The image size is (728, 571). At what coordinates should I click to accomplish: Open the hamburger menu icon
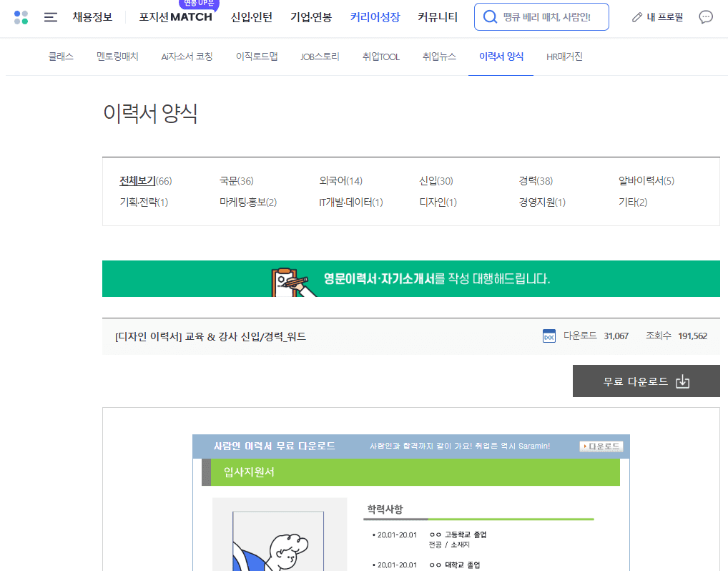click(x=50, y=16)
